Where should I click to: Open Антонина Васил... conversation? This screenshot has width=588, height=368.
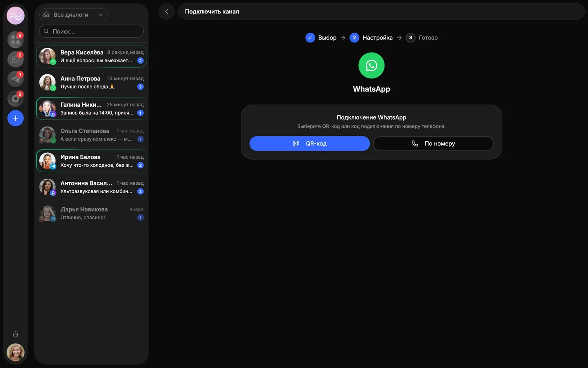92,187
